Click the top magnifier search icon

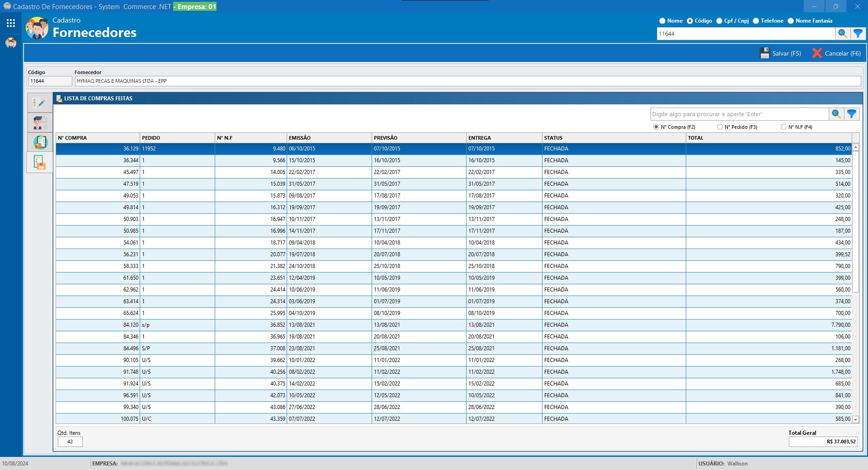click(842, 33)
